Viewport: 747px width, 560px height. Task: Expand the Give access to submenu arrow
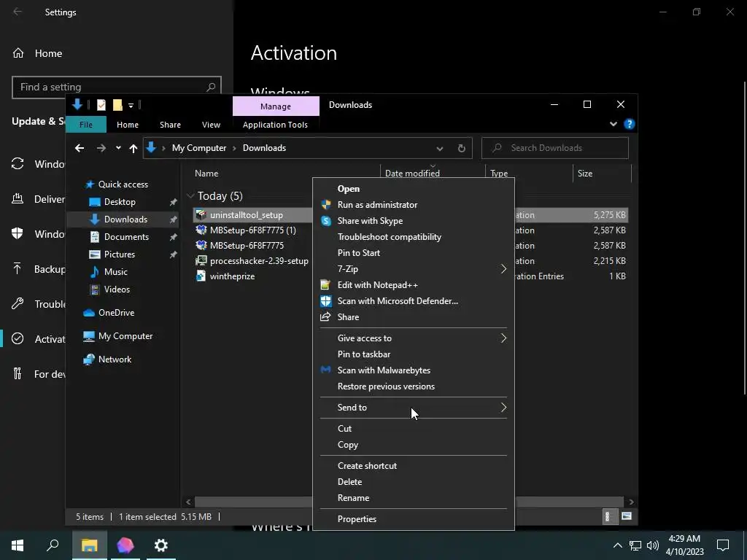503,338
